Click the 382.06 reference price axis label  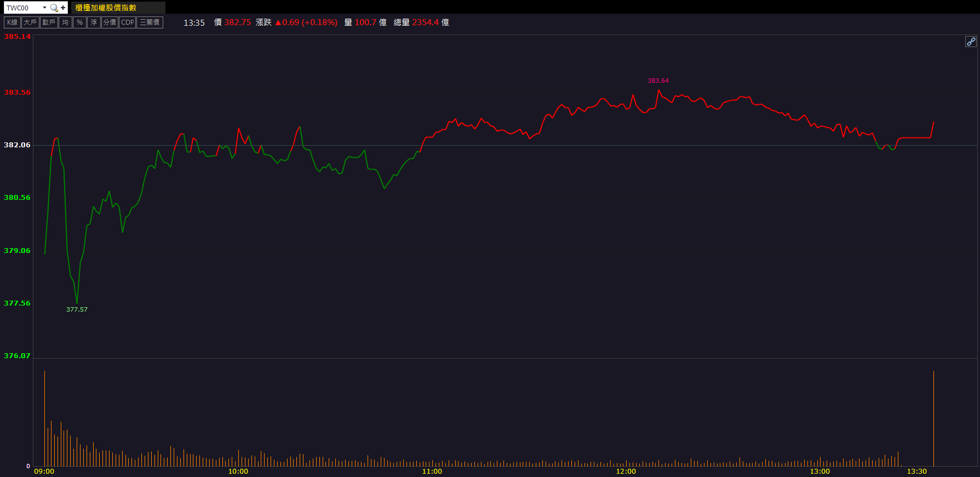[17, 145]
